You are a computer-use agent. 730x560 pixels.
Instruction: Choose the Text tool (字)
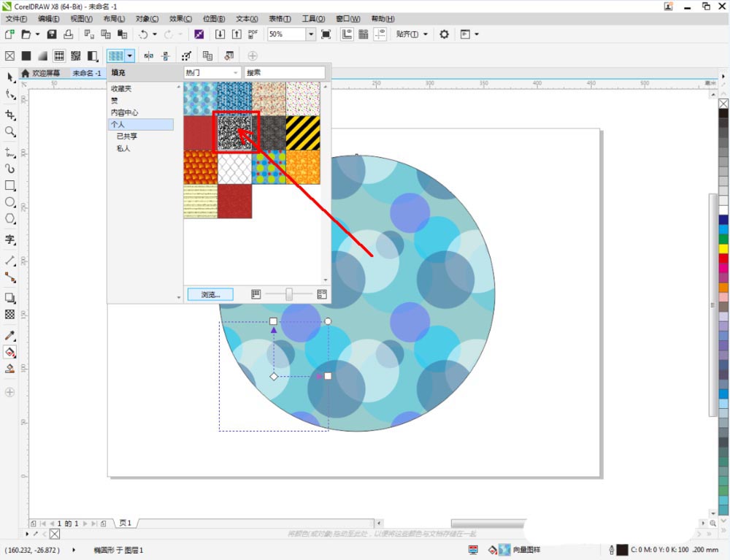pos(9,239)
